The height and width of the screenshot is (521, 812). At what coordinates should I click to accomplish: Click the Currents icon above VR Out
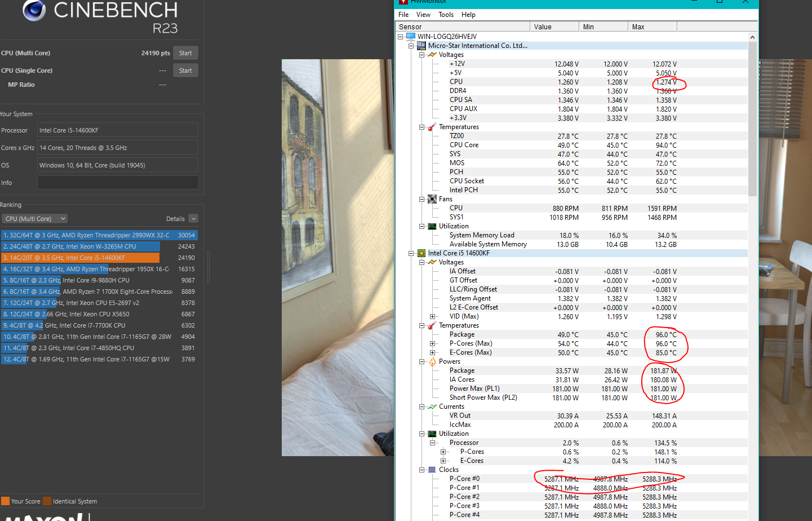click(432, 407)
